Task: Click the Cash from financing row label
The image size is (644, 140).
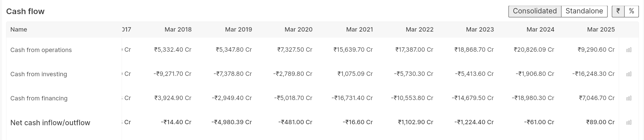Action: coord(39,98)
